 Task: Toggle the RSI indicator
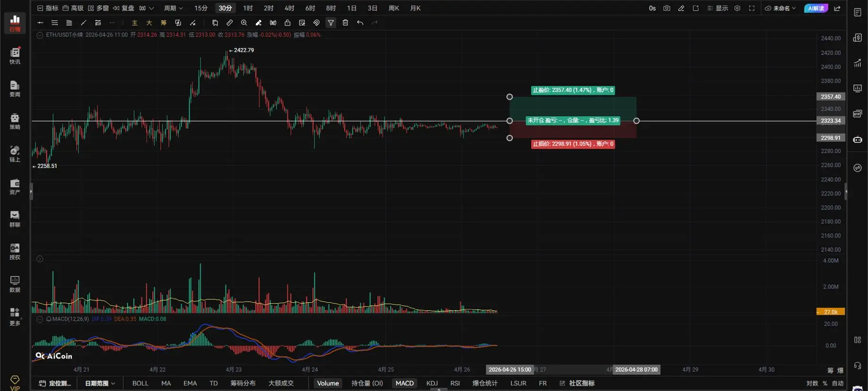455,383
